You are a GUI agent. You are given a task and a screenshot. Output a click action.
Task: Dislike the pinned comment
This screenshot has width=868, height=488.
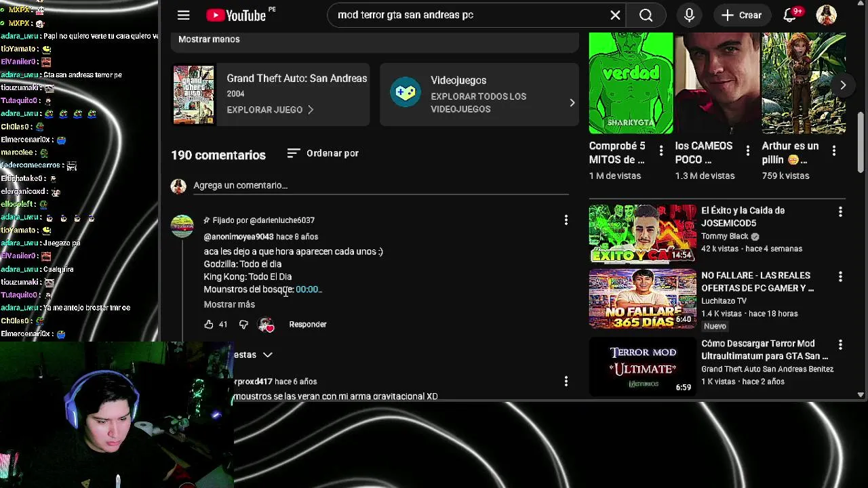[x=243, y=325]
